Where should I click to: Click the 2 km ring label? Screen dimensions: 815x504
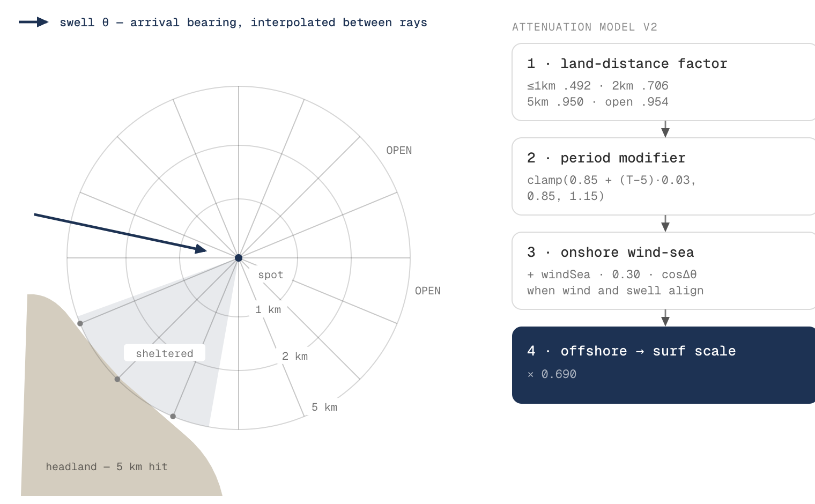click(x=295, y=357)
